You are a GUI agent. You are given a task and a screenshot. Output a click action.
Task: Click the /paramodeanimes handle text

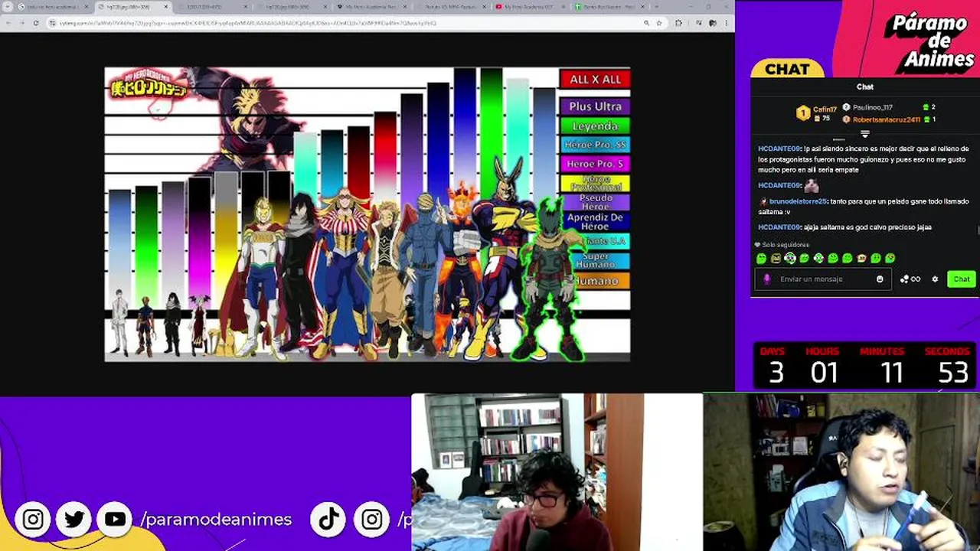[216, 520]
